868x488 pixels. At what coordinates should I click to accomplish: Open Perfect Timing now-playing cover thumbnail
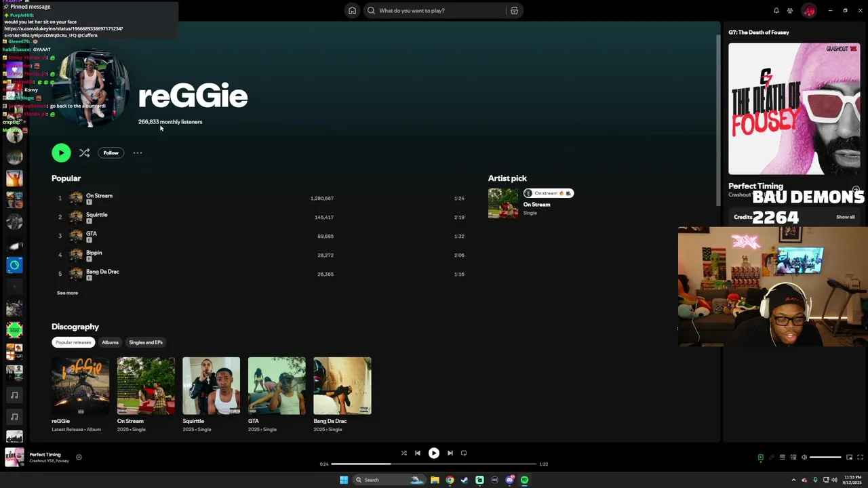coord(14,457)
